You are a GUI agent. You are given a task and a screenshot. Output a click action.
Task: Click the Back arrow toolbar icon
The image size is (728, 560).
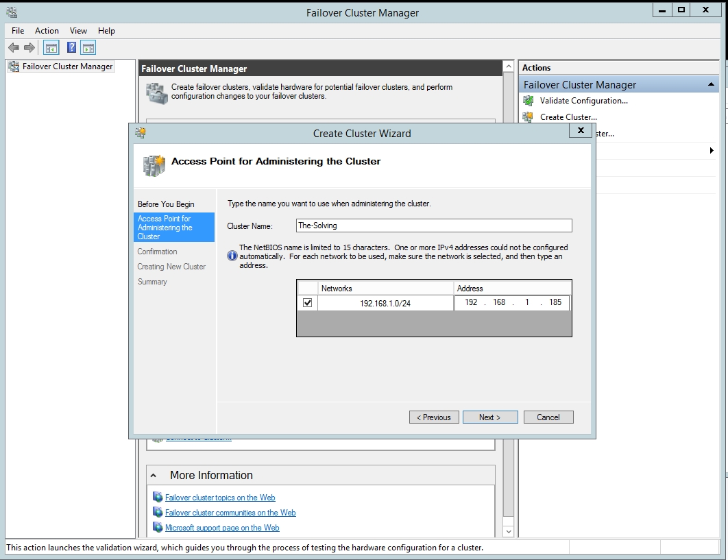(x=14, y=47)
